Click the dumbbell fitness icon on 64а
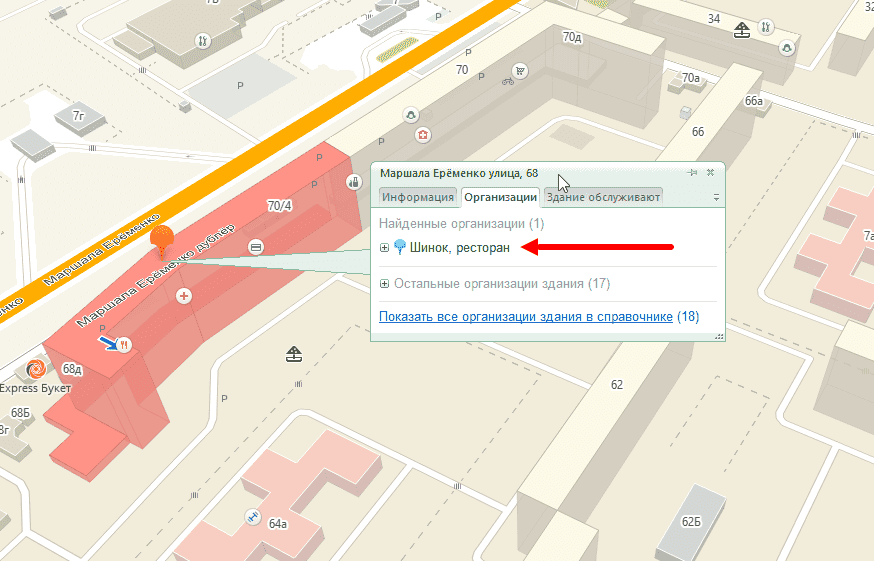Screen dimensions: 874x561 (253, 517)
